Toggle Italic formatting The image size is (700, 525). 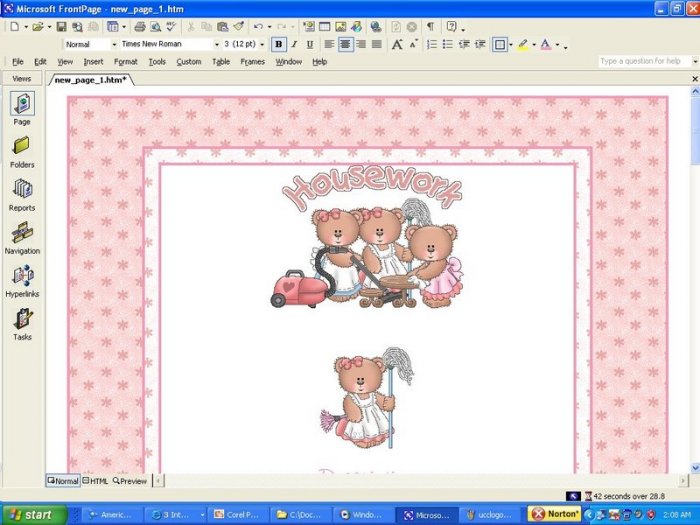(294, 44)
